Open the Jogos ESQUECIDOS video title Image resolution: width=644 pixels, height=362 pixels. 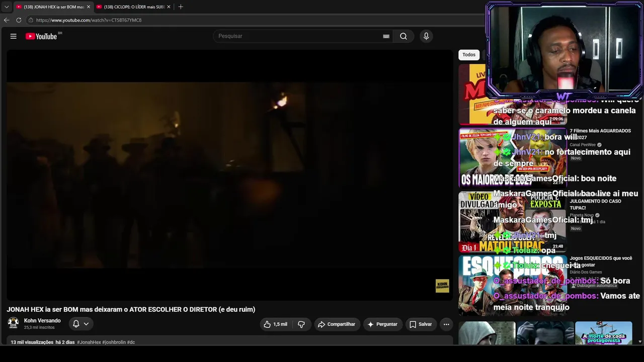[x=601, y=261]
